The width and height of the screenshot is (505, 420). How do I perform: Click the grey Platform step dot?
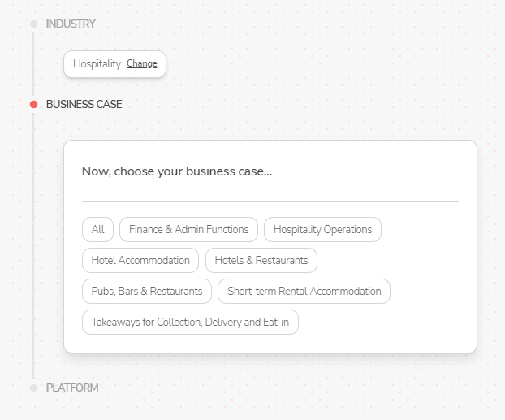(33, 388)
